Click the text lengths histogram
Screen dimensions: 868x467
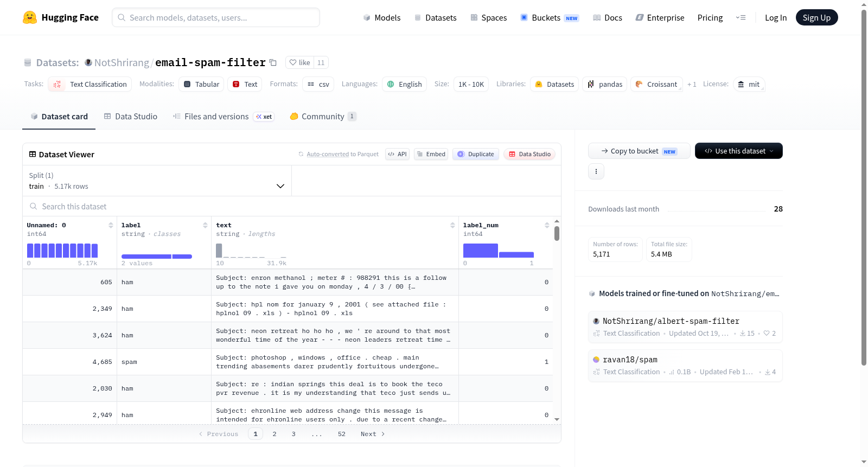(x=251, y=251)
